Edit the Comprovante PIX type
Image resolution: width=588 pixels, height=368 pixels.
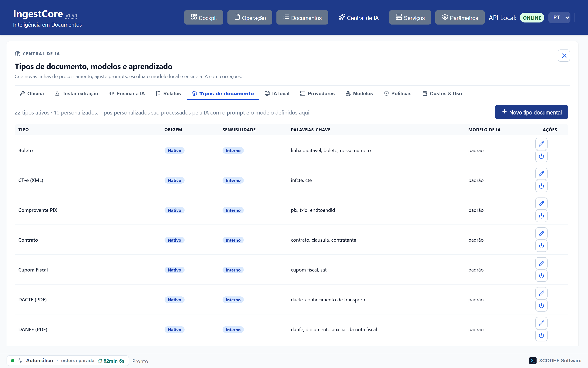(541, 204)
